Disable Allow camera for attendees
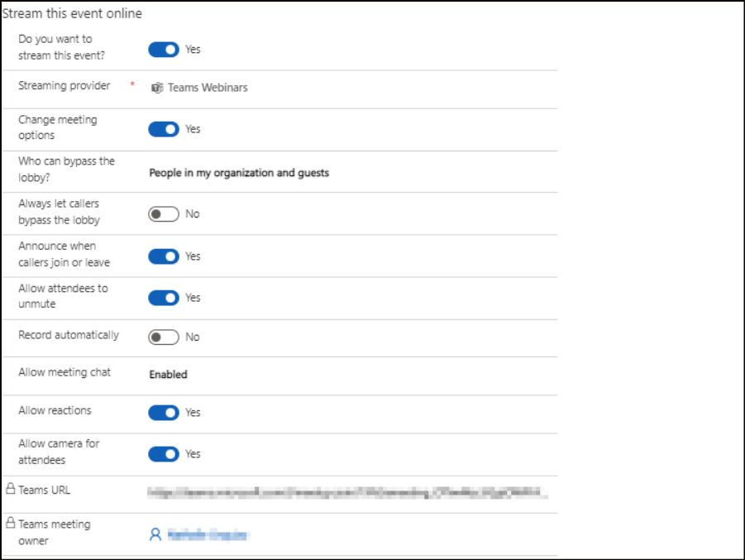The width and height of the screenshot is (745, 560). click(x=163, y=453)
